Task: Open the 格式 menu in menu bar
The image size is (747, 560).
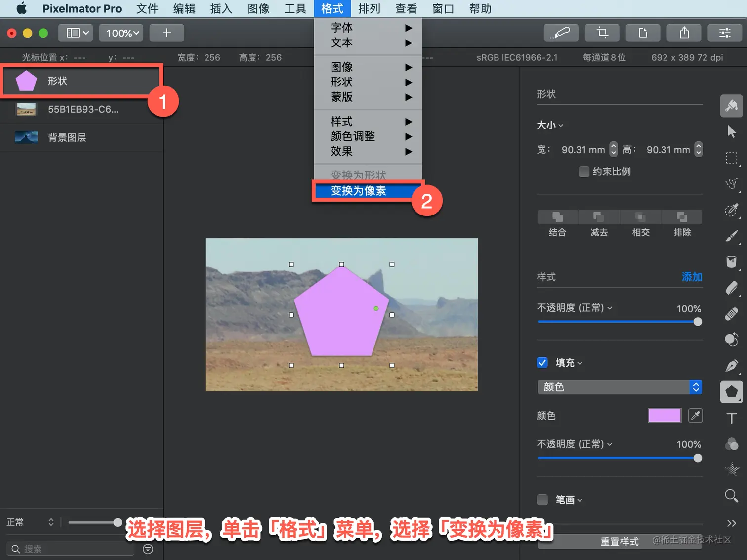Action: [x=332, y=8]
